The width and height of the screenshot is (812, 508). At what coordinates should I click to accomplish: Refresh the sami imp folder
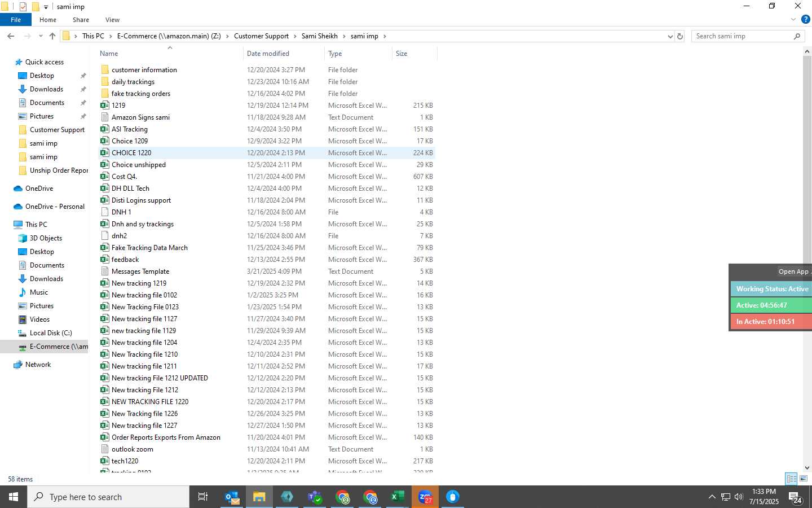(x=680, y=36)
